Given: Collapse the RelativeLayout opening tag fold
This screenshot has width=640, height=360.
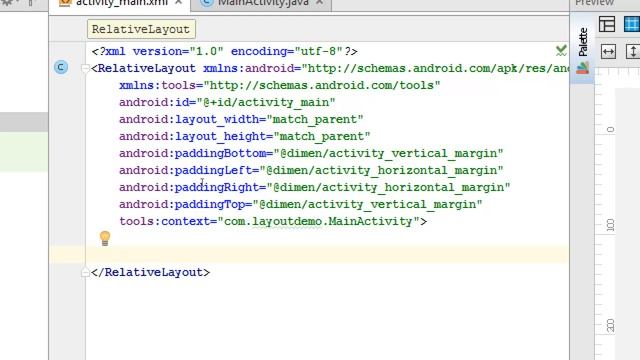Looking at the screenshot, I should (x=85, y=68).
